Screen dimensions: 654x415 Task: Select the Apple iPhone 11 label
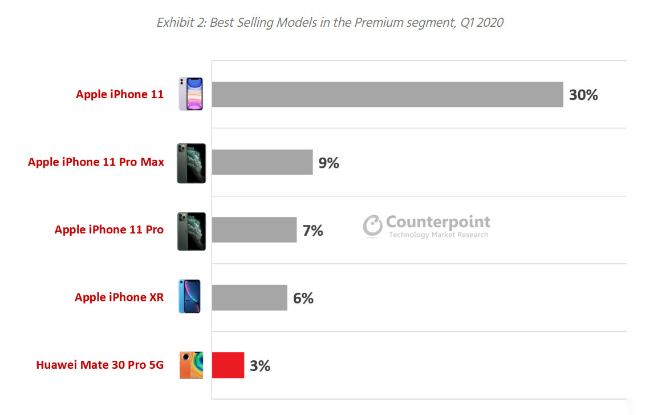119,95
